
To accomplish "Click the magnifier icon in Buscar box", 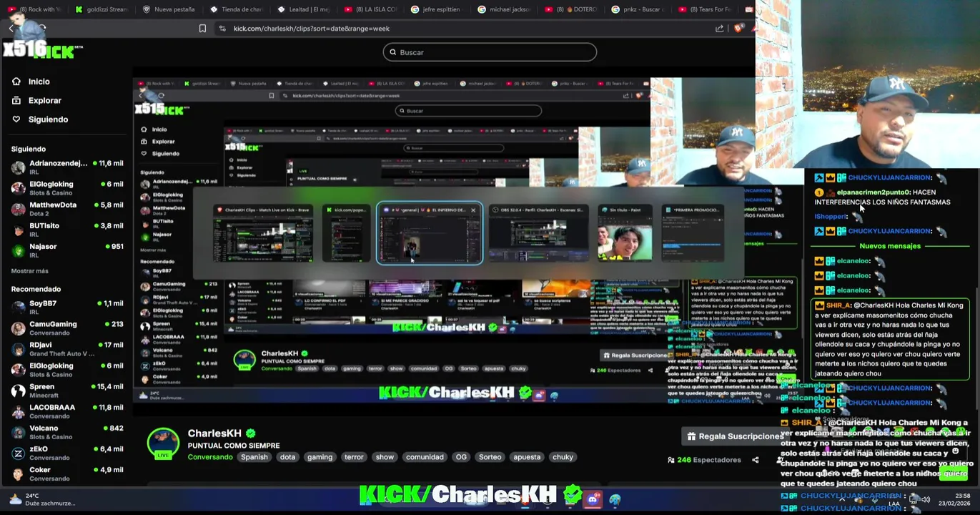I will (x=392, y=52).
